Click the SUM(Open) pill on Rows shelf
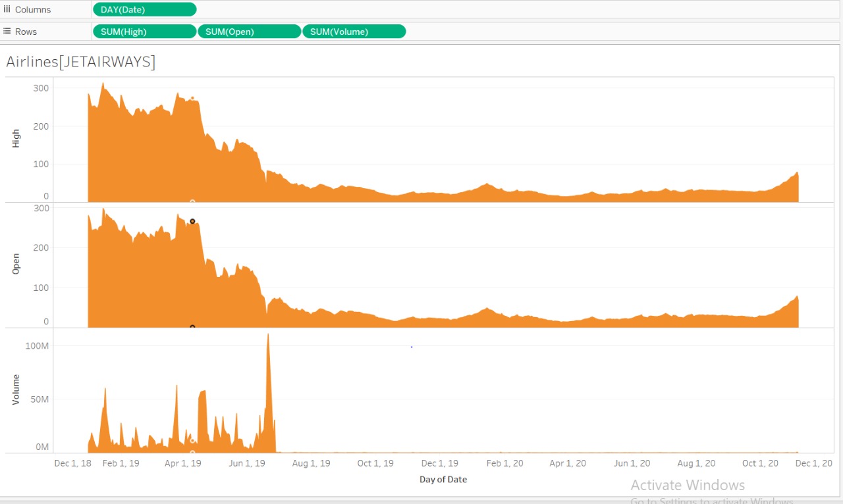Screen dimensions: 843x504 click(250, 32)
